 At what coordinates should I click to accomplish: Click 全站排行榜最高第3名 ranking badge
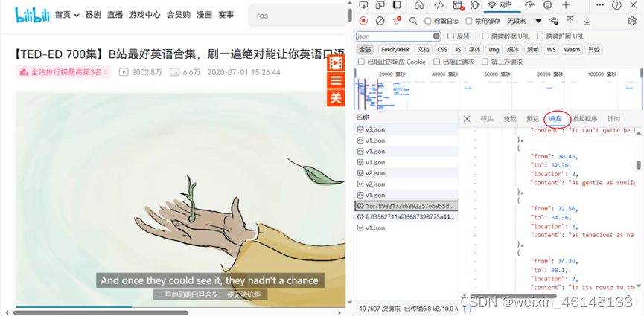coord(63,72)
